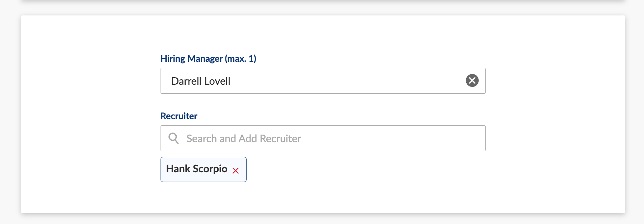644x224 pixels.
Task: Select the Hank Scorpio recruiter chip
Action: 204,169
